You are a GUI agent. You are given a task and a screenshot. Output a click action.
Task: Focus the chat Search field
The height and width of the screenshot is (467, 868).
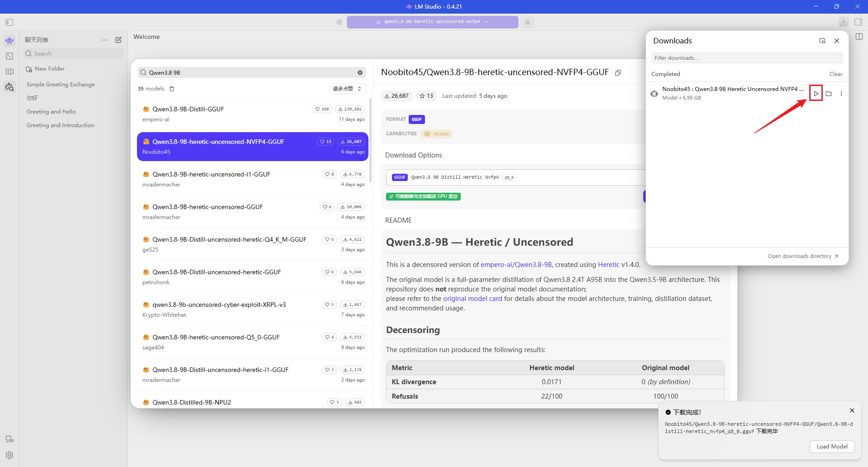tap(74, 53)
